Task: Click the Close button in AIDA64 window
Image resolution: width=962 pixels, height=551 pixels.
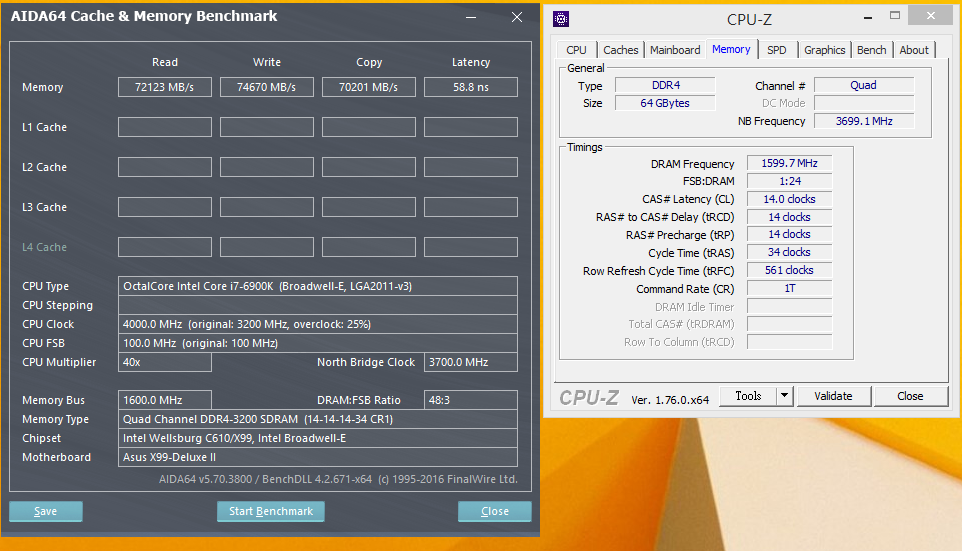Action: pos(494,511)
